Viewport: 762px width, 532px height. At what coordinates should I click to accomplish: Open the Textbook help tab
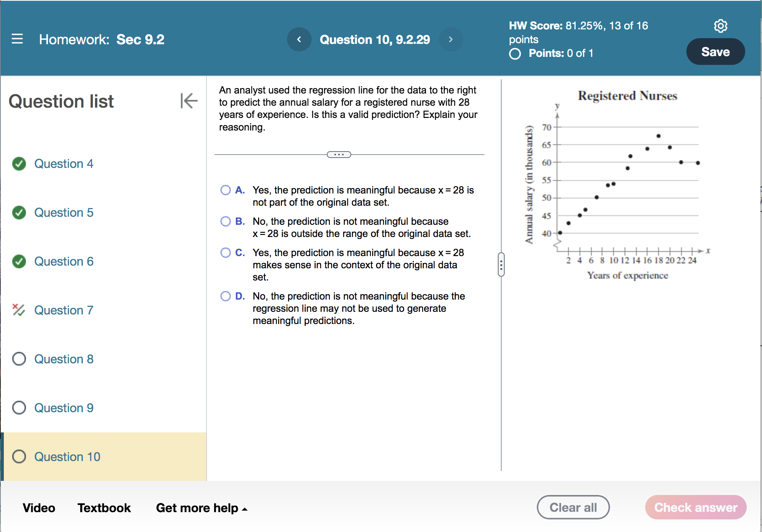(x=104, y=508)
